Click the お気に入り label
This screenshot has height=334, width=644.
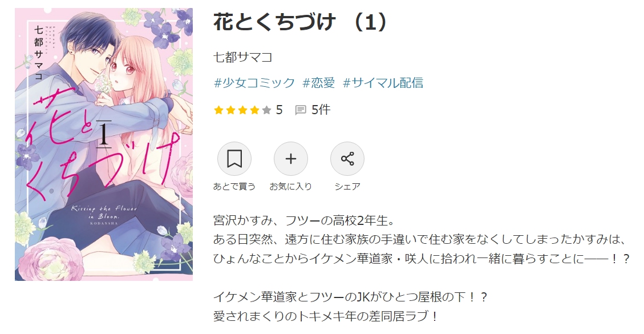[x=291, y=186]
